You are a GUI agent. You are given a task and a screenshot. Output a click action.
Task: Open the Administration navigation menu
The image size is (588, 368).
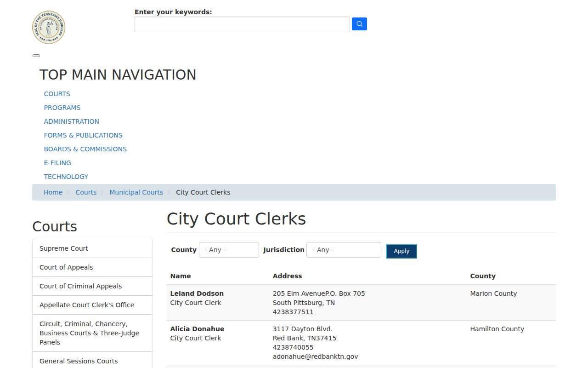72,121
